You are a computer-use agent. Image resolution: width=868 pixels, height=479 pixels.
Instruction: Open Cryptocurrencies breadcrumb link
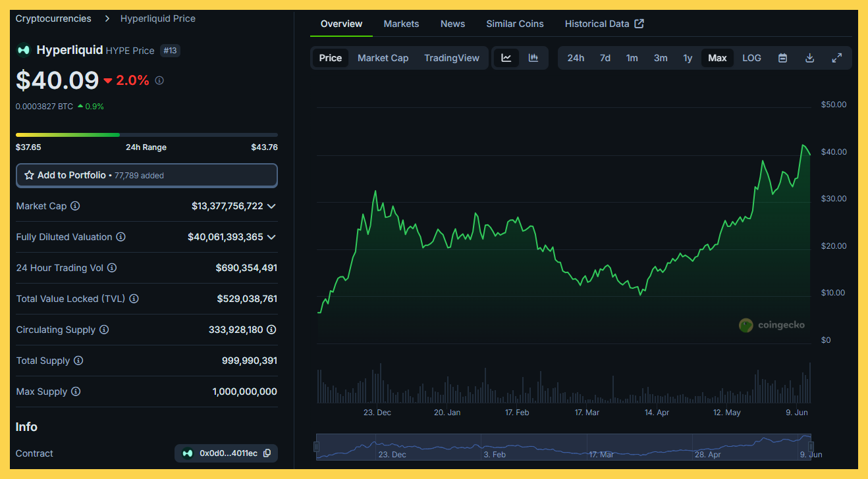[x=53, y=18]
